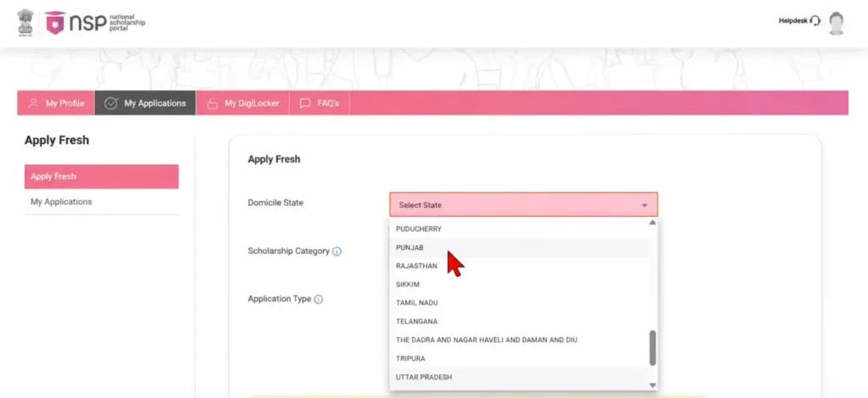Screen dimensions: 868x398
Task: Collapse the Select State dropdown
Action: [523, 205]
